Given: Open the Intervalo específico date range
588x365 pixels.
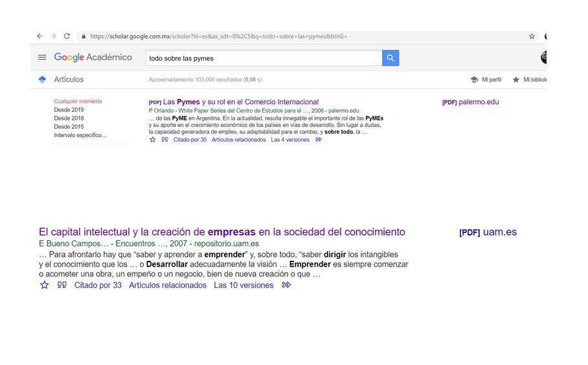Looking at the screenshot, I should pyautogui.click(x=80, y=135).
